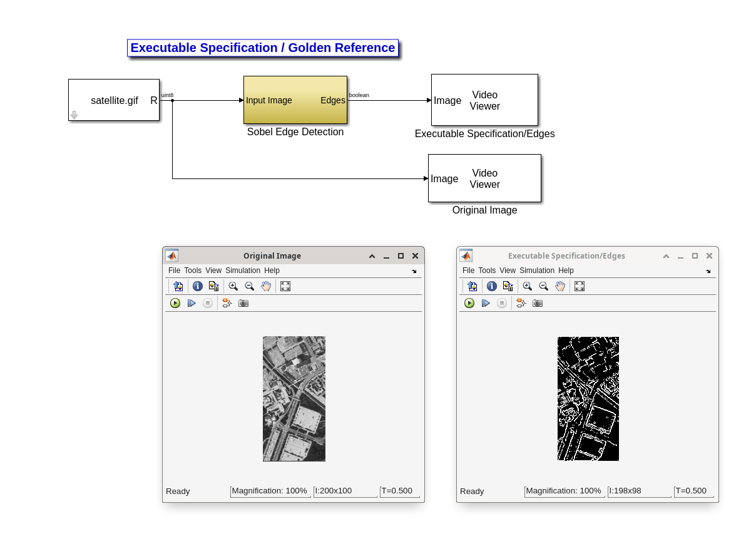756x541 pixels.
Task: Highlight Simulink signal from Original Image viewer
Action: click(227, 303)
